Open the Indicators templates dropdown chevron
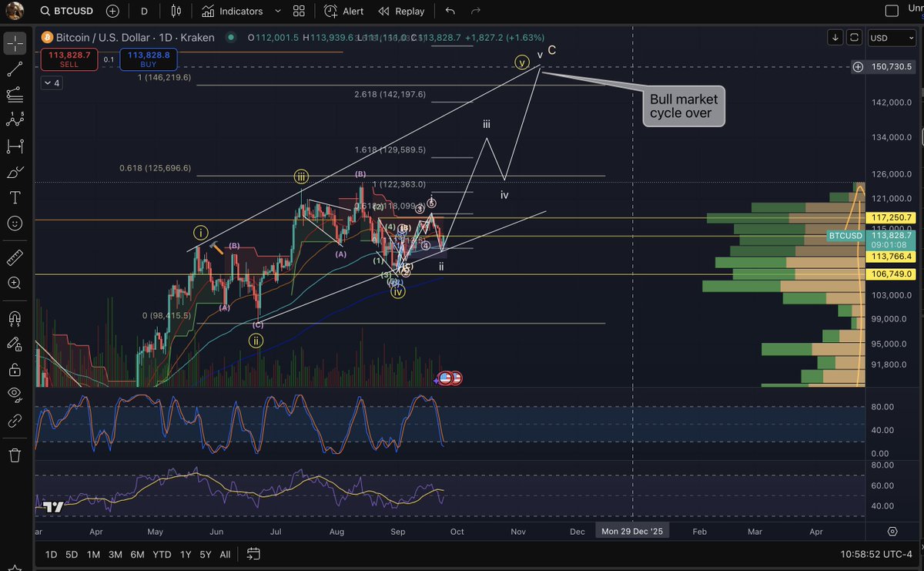The width and height of the screenshot is (924, 571). pyautogui.click(x=276, y=12)
